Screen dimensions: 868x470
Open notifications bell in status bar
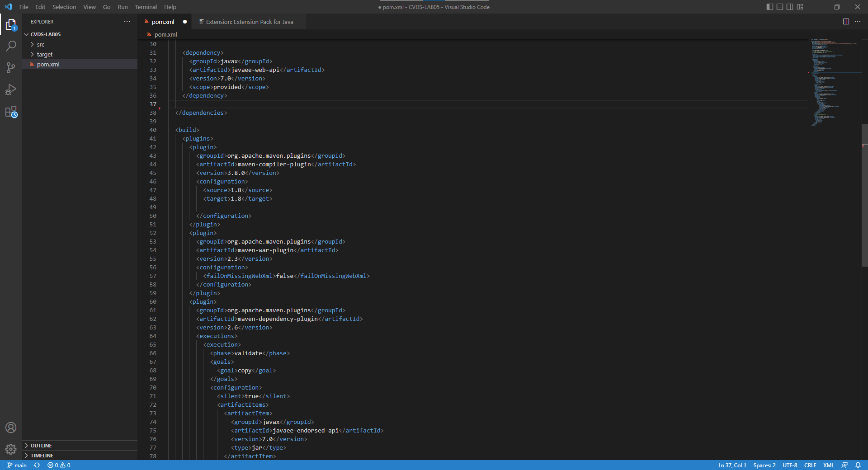coord(858,465)
